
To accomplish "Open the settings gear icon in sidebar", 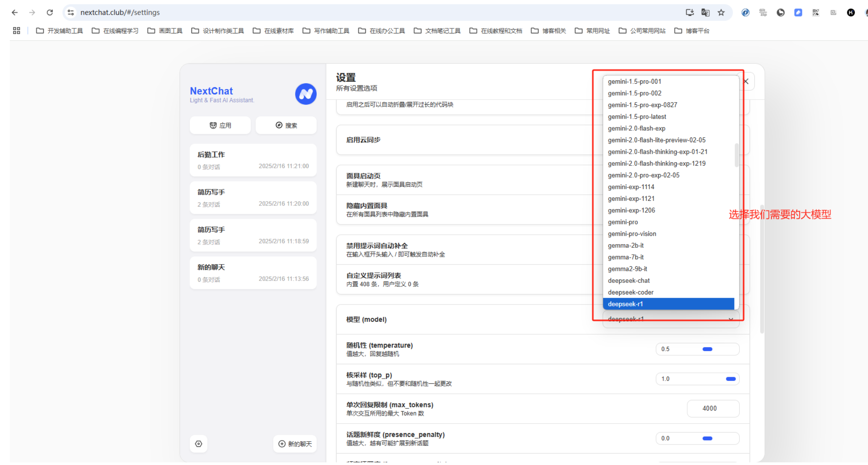I will tap(198, 443).
